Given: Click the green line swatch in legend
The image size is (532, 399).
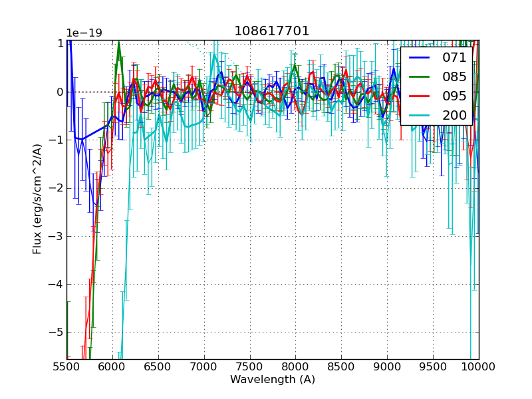Looking at the screenshot, I should pyautogui.click(x=420, y=77).
